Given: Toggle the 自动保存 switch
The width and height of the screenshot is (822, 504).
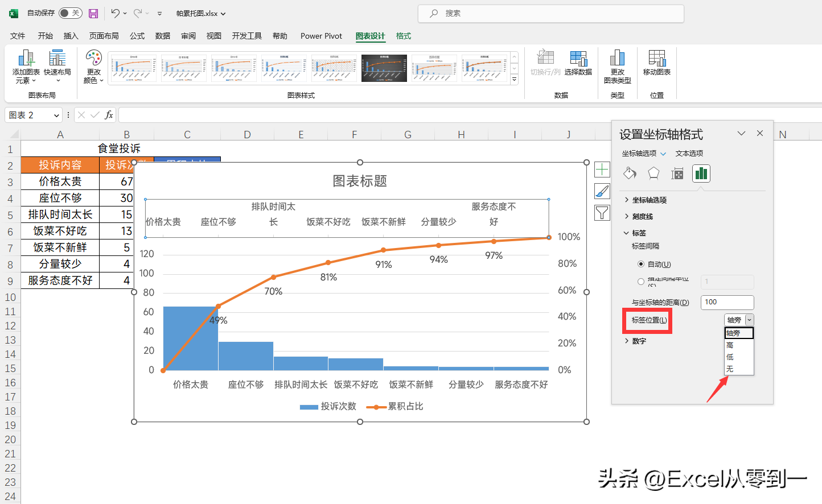Looking at the screenshot, I should pyautogui.click(x=70, y=13).
